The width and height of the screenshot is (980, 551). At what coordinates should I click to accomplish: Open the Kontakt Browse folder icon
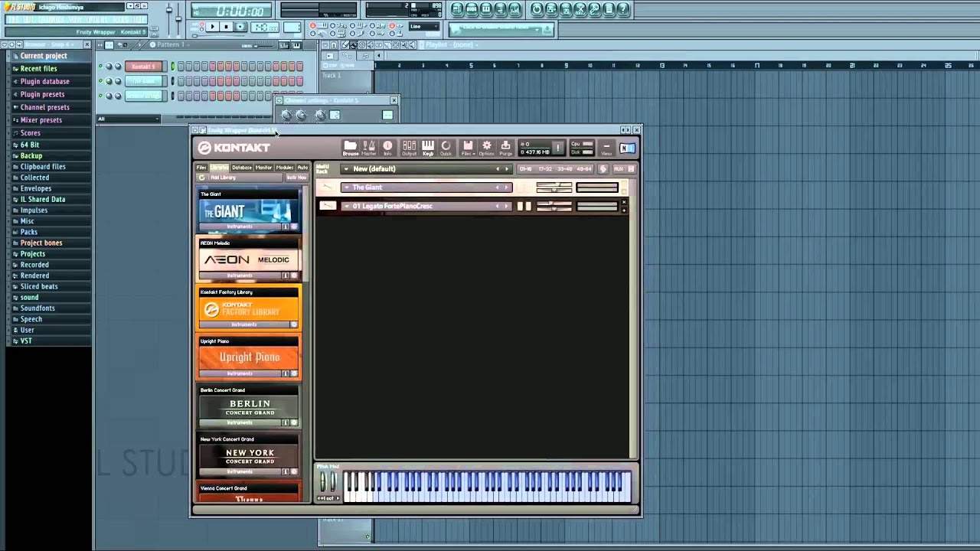pyautogui.click(x=350, y=148)
